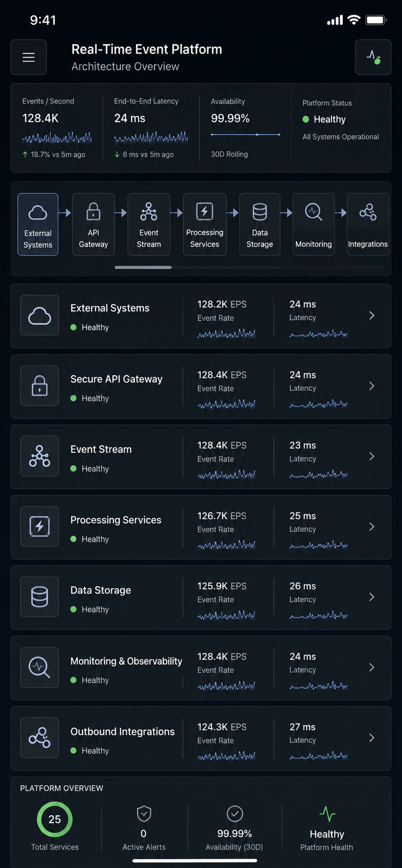Click the 18.7% vs 5m ago change

(x=54, y=155)
